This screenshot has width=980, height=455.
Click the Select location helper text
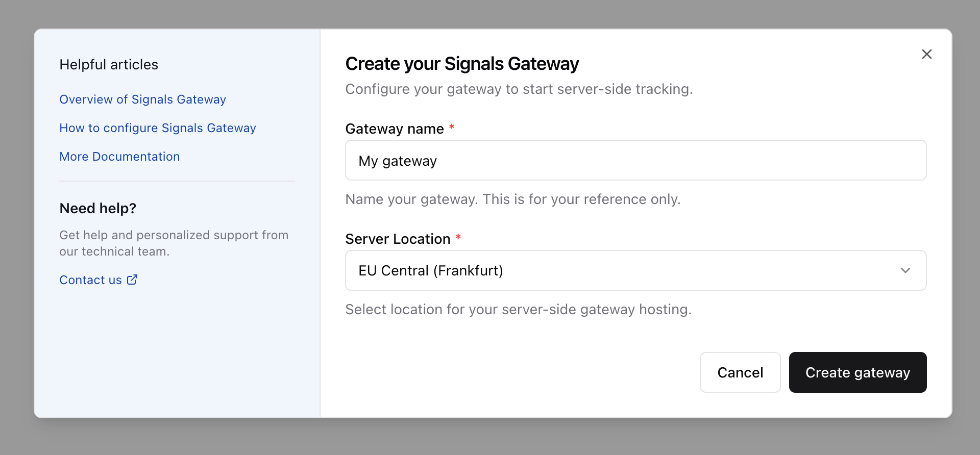pos(518,310)
